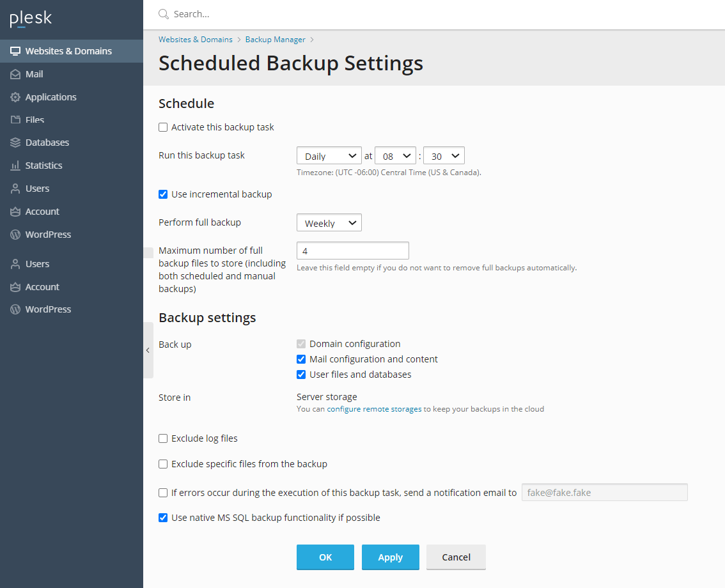
Task: Switch to Websites & Domains in the breadcrumb
Action: 195,39
